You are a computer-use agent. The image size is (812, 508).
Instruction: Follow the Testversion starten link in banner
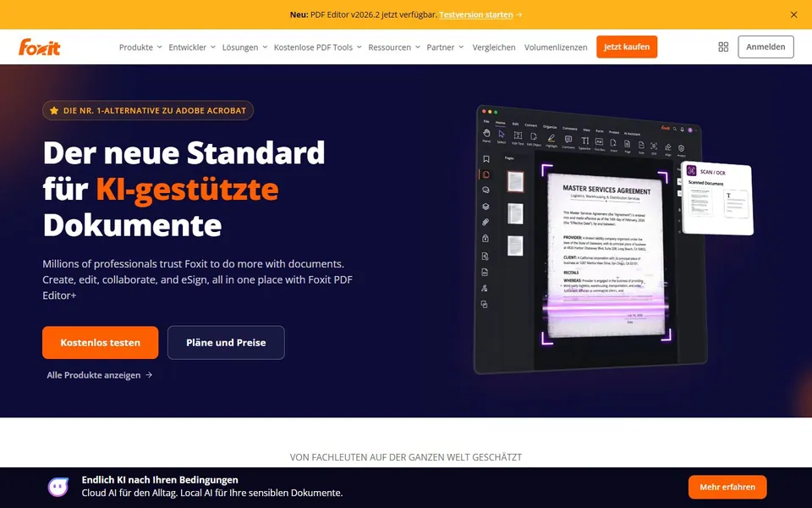point(476,14)
